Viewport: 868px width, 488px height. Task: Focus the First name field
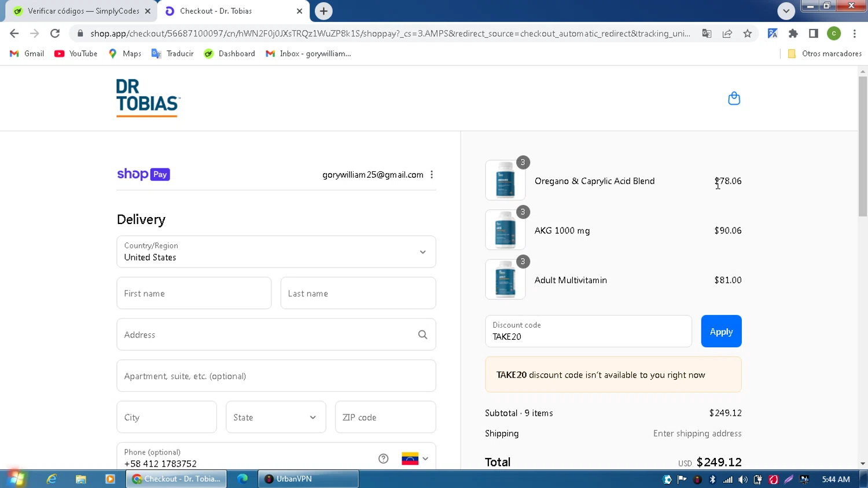pos(194,293)
